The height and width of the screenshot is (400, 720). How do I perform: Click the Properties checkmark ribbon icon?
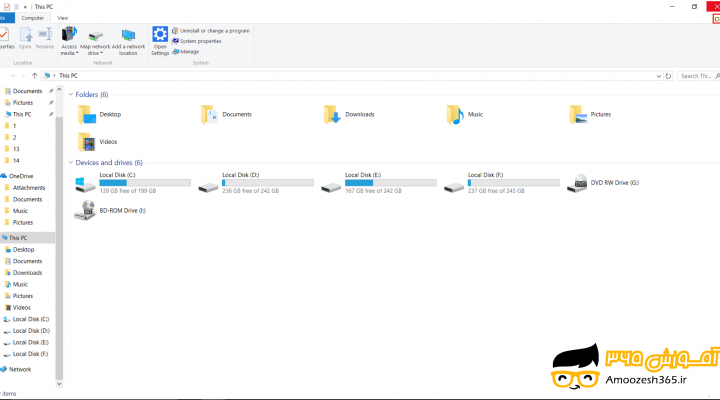4,34
